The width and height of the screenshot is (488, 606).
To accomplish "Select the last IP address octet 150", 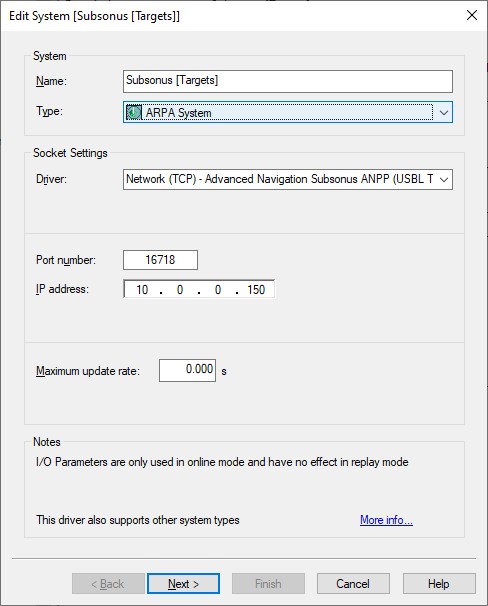I will click(256, 289).
